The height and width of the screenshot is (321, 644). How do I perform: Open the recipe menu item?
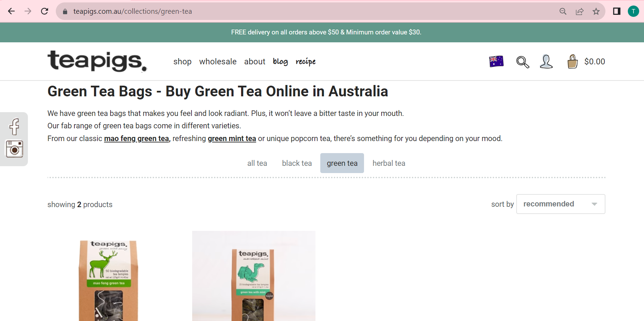pyautogui.click(x=305, y=62)
